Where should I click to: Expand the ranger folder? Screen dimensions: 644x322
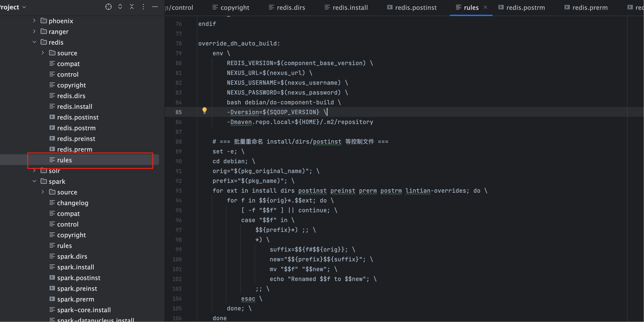coord(34,31)
